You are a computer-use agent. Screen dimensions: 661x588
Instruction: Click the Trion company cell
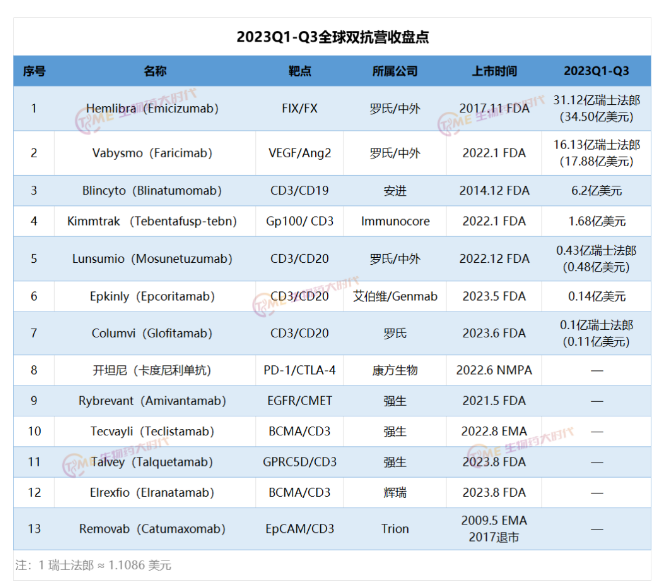click(395, 529)
